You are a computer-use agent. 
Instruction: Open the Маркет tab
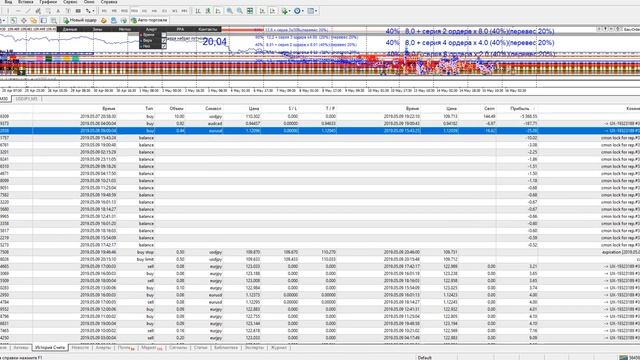[151, 348]
